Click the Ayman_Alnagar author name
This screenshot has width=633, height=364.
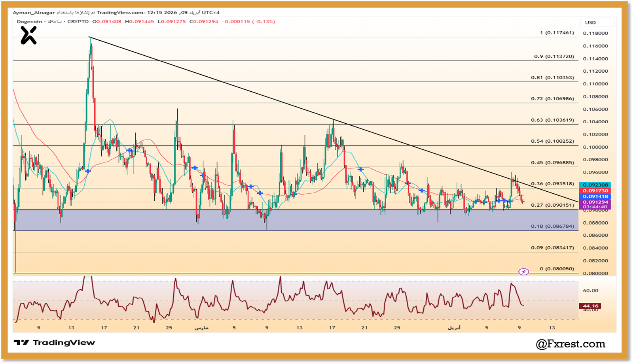coord(34,13)
